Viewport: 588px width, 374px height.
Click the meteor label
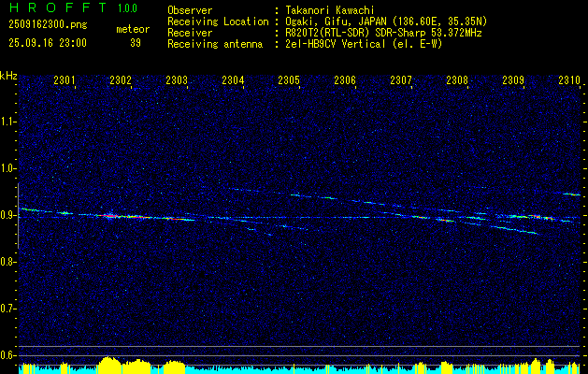click(x=133, y=29)
